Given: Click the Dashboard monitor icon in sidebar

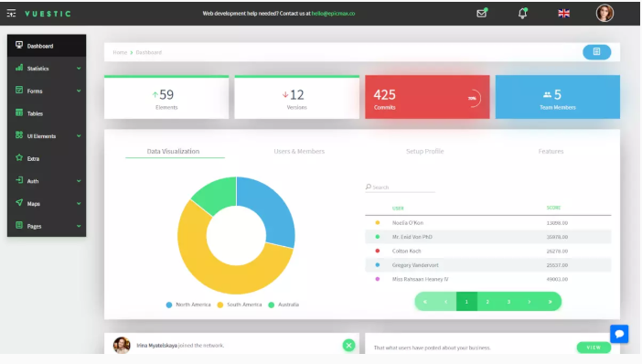Looking at the screenshot, I should [19, 45].
